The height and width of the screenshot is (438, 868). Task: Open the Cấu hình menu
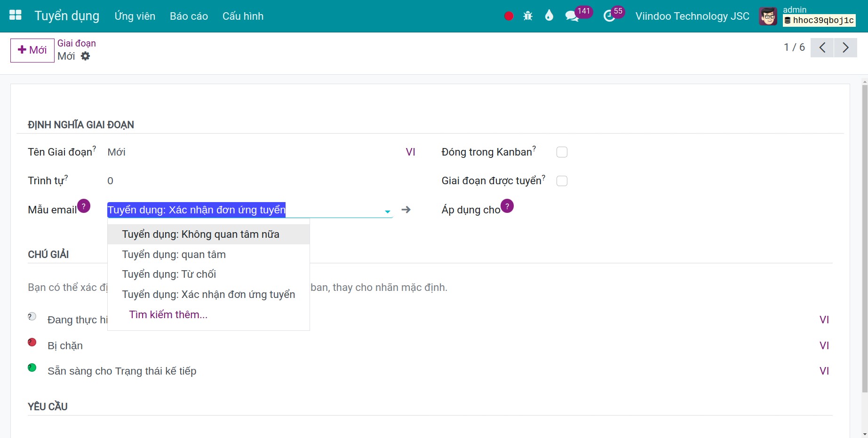click(242, 16)
